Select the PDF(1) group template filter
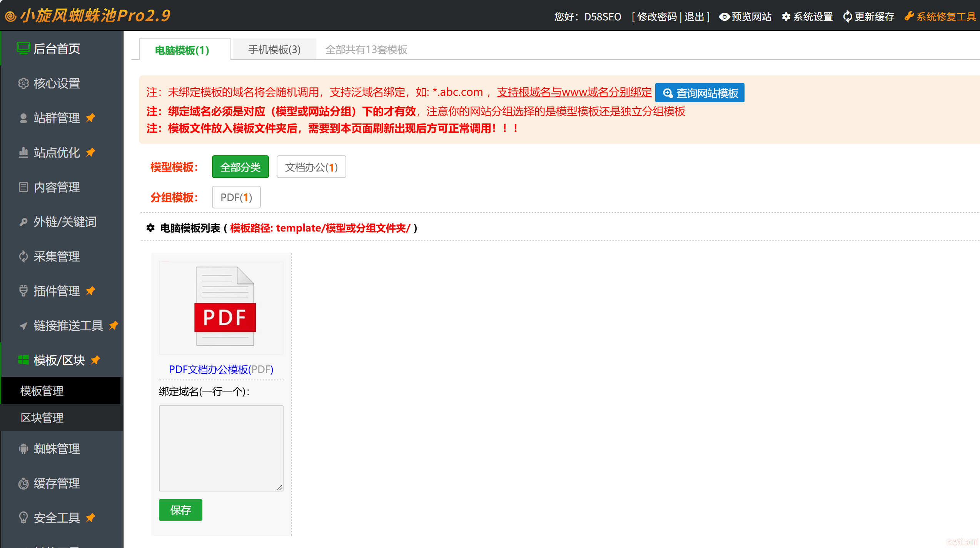The height and width of the screenshot is (548, 980). pos(236,197)
